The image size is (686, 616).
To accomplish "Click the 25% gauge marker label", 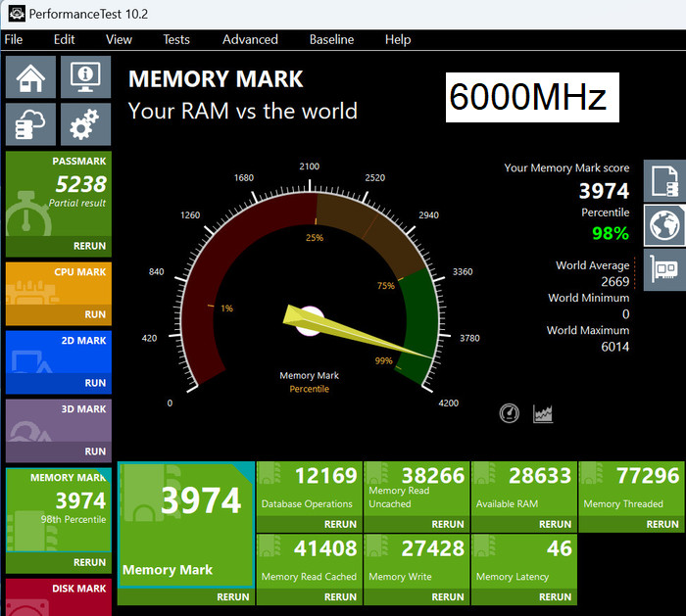I will 315,238.
